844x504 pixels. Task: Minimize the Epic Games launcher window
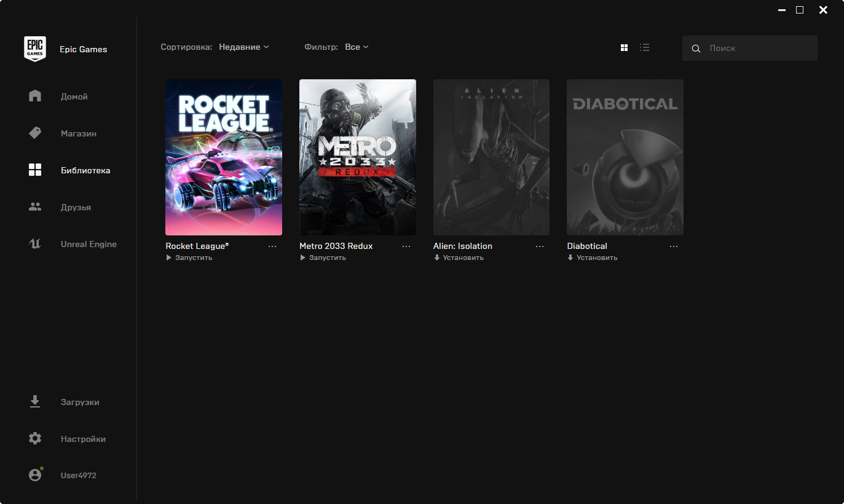point(782,10)
